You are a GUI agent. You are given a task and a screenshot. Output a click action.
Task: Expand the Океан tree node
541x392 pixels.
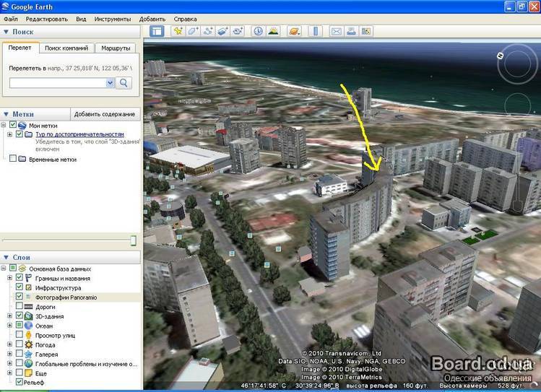(9, 325)
